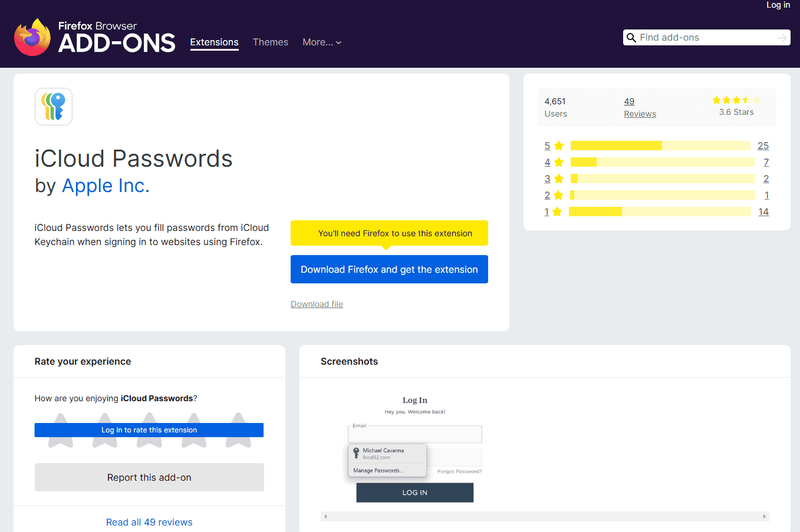The width and height of the screenshot is (800, 532).
Task: Click the 2-star rating bar
Action: coord(663,195)
